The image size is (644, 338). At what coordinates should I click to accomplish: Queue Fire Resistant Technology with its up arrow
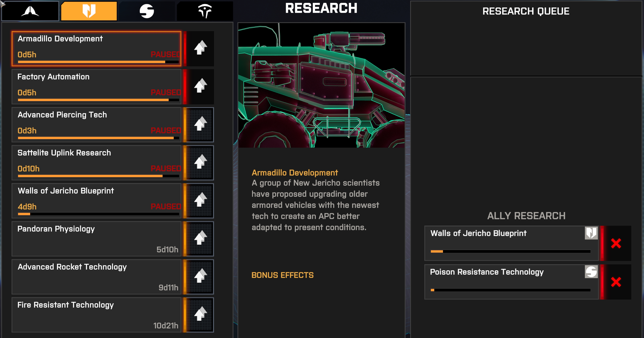[200, 315]
